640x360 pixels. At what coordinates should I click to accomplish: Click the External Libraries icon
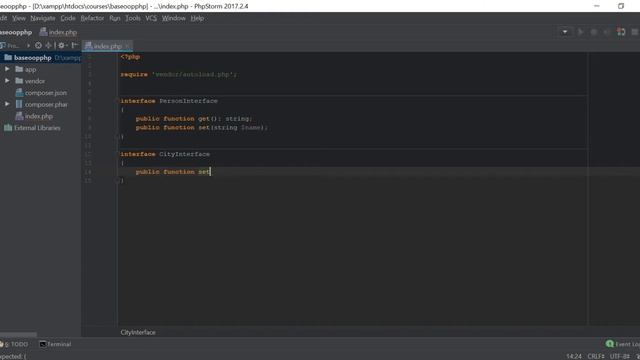click(8, 128)
